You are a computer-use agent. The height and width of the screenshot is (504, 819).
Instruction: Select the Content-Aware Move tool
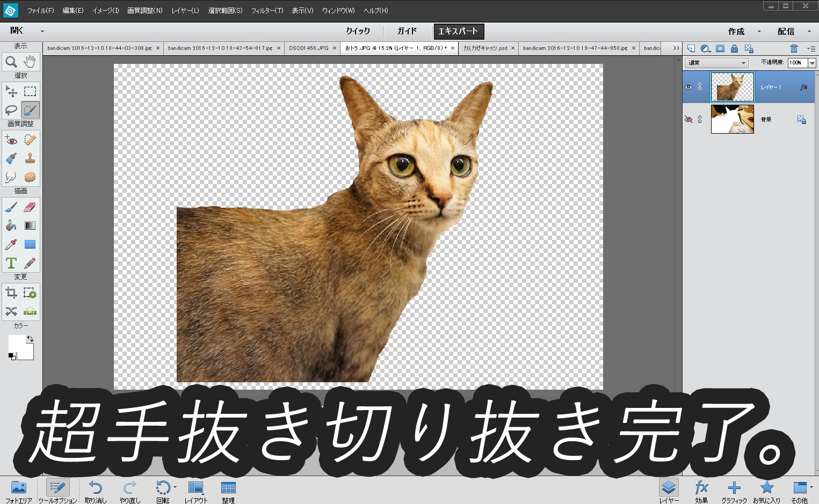[x=11, y=311]
